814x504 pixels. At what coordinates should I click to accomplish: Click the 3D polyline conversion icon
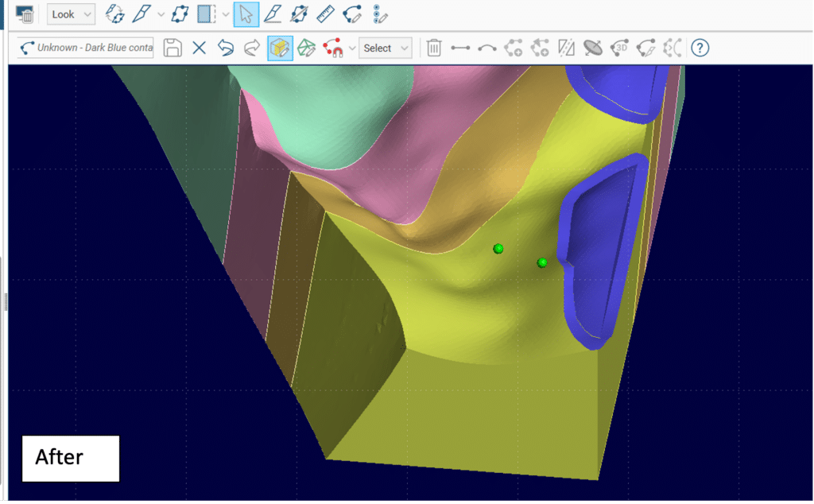620,48
